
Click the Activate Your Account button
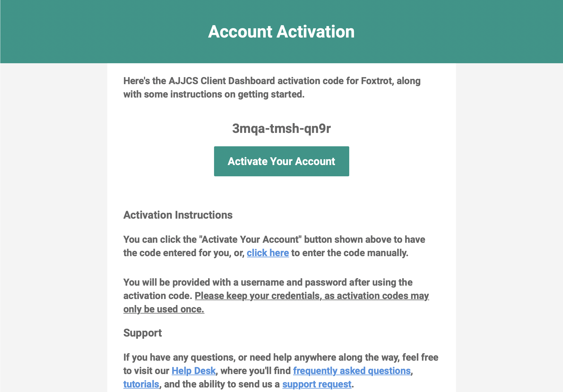pyautogui.click(x=281, y=161)
